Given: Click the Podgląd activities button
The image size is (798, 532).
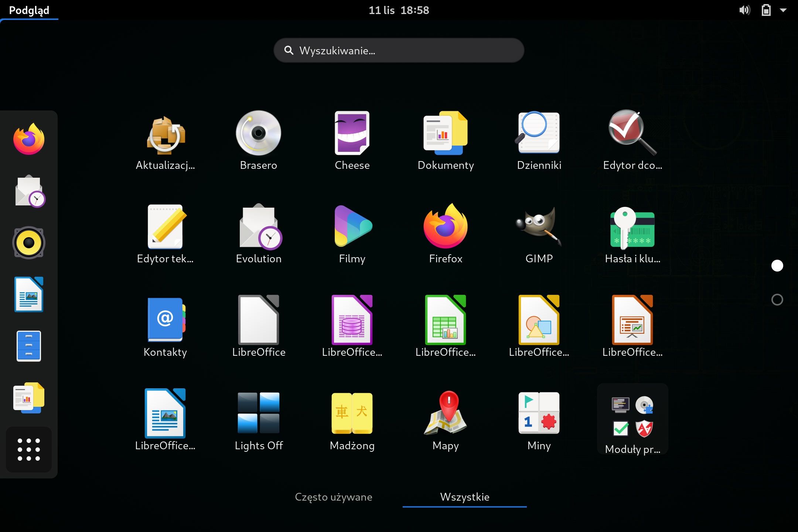Looking at the screenshot, I should pos(29,10).
